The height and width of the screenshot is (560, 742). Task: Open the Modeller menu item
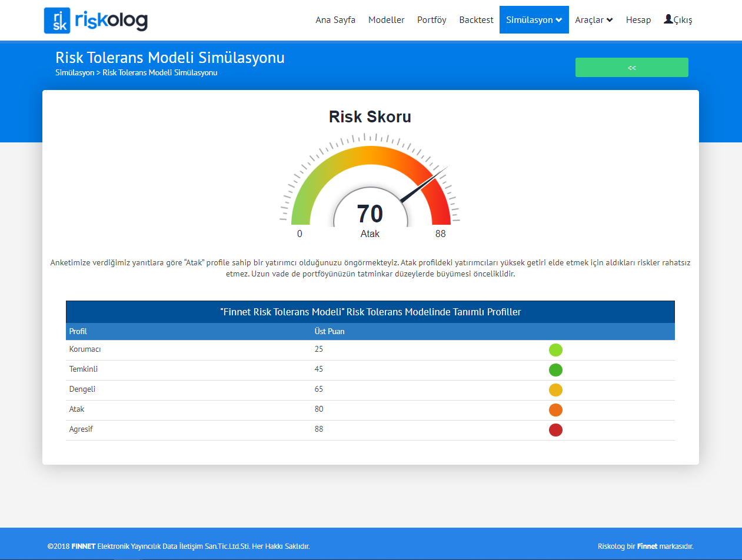pos(386,20)
